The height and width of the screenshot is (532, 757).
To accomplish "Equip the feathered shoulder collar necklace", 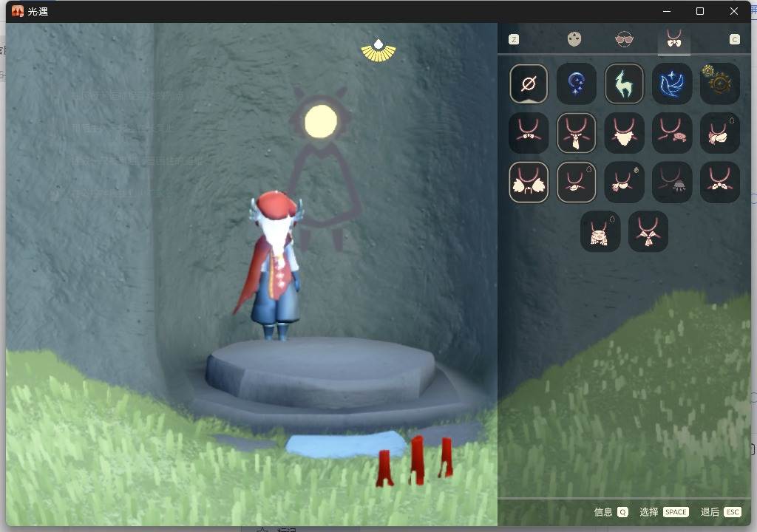I will [x=529, y=182].
